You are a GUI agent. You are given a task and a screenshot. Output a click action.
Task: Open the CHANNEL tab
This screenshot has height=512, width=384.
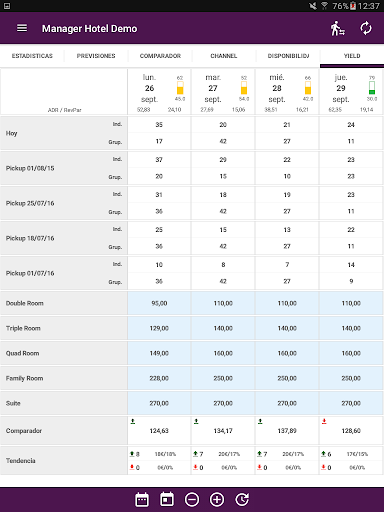224,56
